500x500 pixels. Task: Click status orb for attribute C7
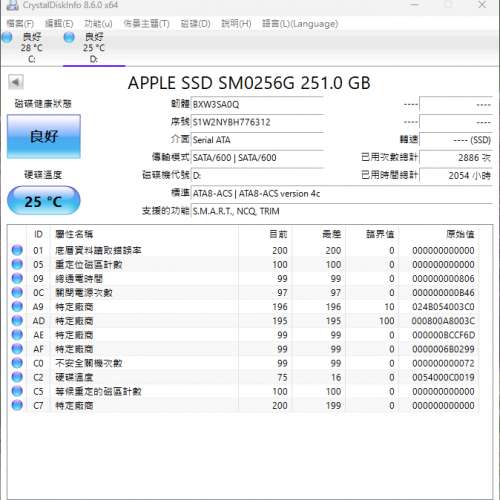(x=17, y=405)
